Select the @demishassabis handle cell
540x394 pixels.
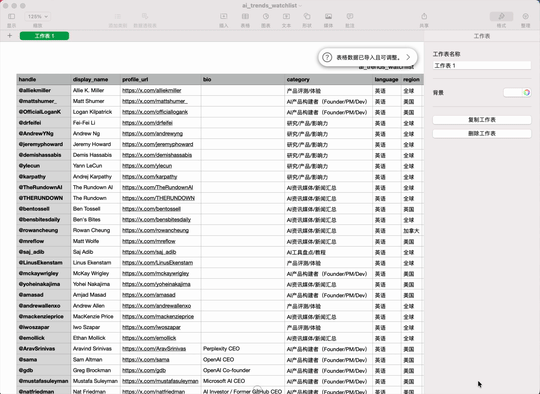tap(43, 155)
